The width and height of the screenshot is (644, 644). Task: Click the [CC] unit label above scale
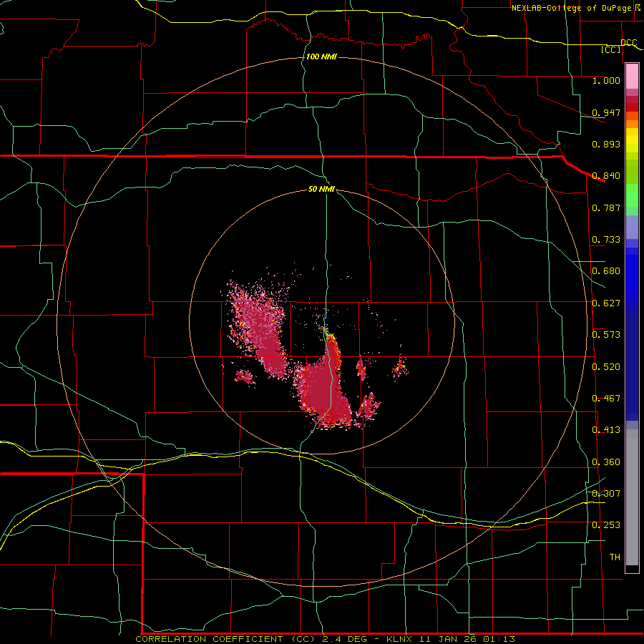tap(611, 49)
